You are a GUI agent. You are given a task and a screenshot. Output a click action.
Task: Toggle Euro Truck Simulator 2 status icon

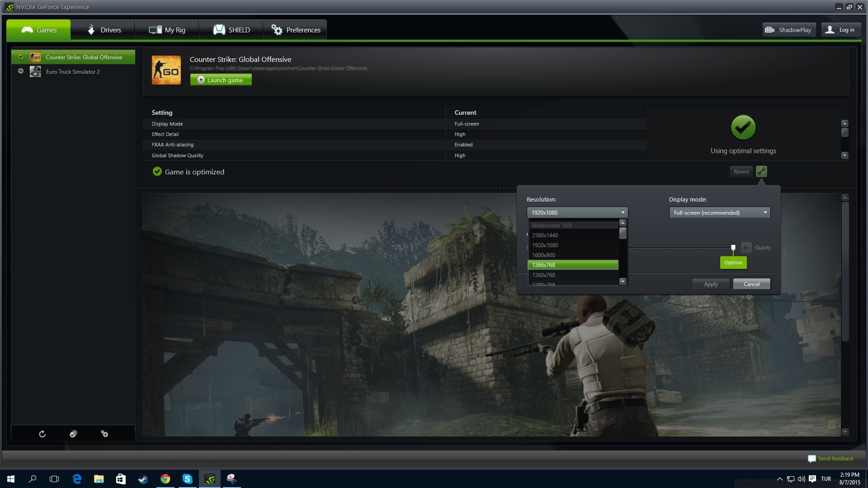point(21,71)
